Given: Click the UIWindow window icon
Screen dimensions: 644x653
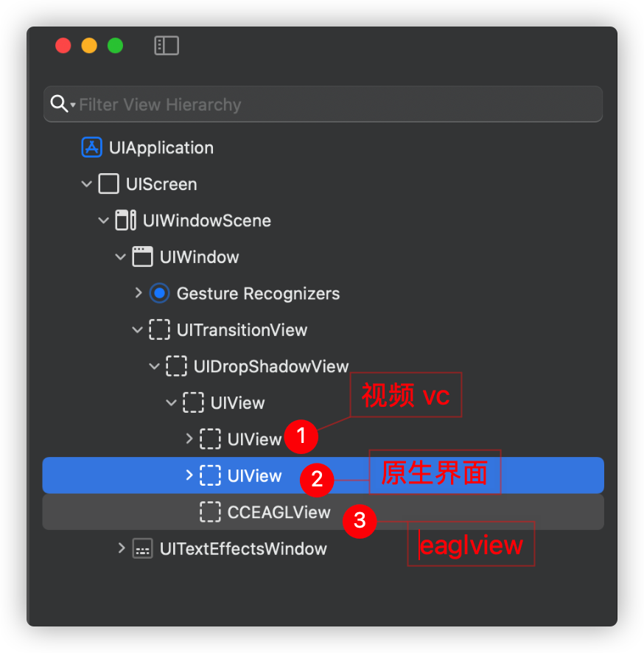Looking at the screenshot, I should point(142,256).
